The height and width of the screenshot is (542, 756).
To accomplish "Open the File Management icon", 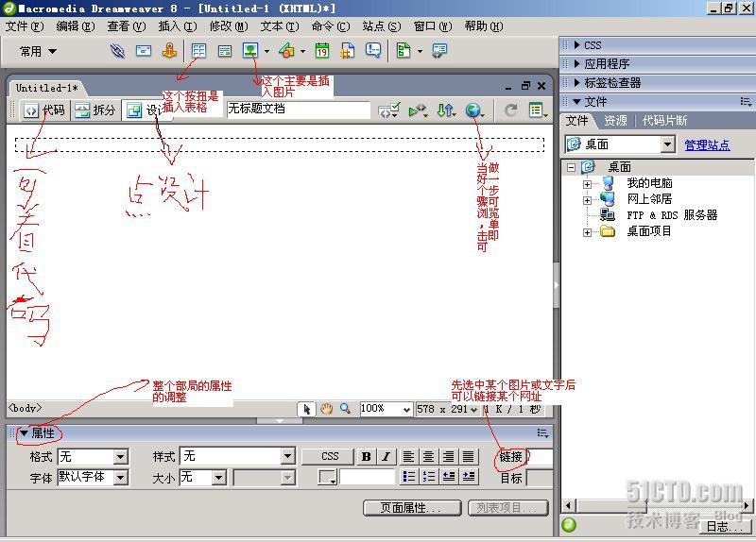I will coord(445,110).
